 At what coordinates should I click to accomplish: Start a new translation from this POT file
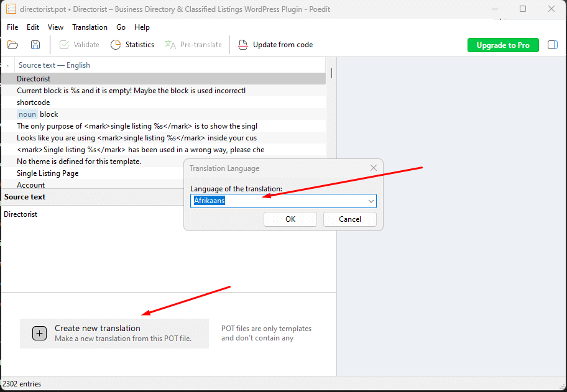click(97, 328)
